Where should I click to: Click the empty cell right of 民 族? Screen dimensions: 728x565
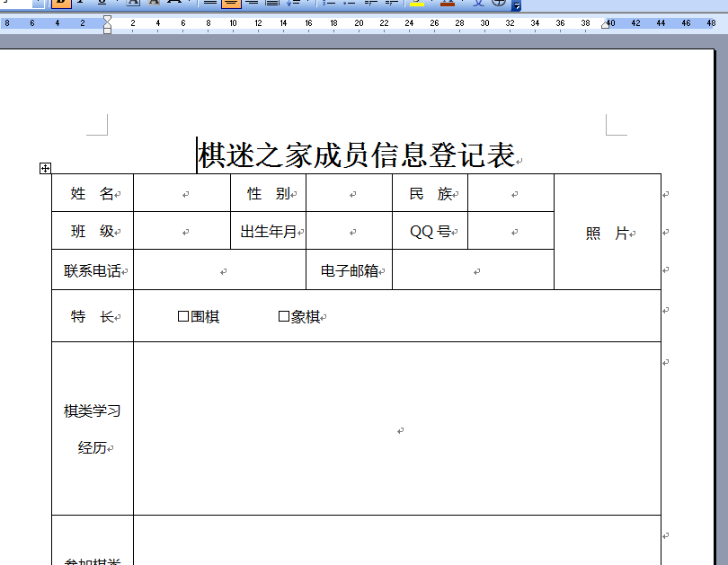click(510, 193)
